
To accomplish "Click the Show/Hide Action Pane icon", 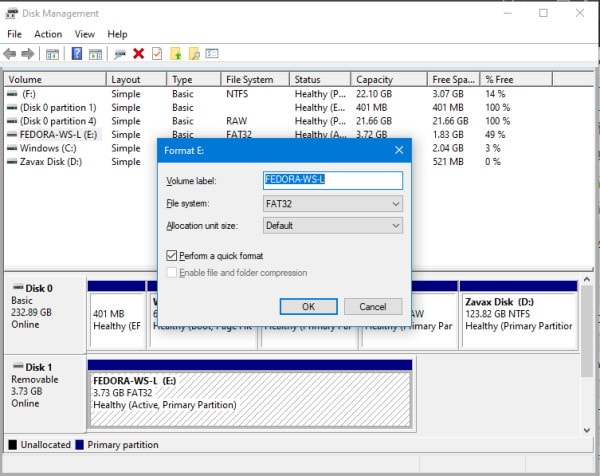I will coord(95,54).
